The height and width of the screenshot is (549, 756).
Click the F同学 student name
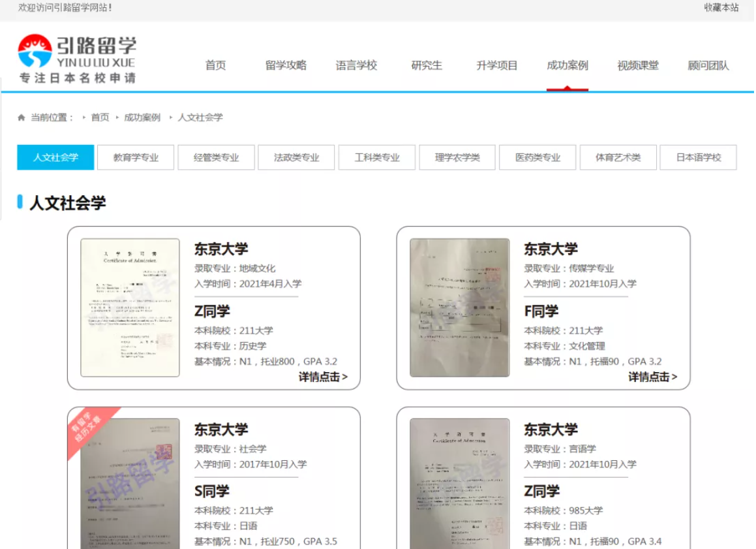[x=541, y=311]
